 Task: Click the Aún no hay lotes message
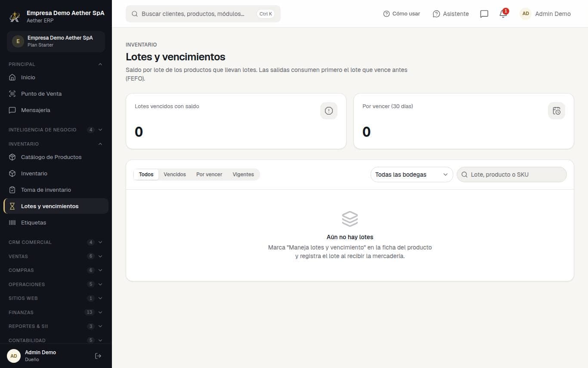(x=350, y=237)
